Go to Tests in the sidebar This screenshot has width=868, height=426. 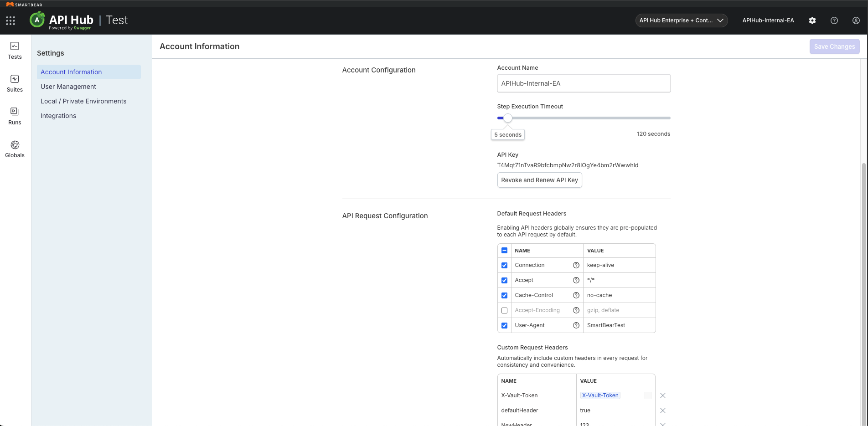click(15, 51)
